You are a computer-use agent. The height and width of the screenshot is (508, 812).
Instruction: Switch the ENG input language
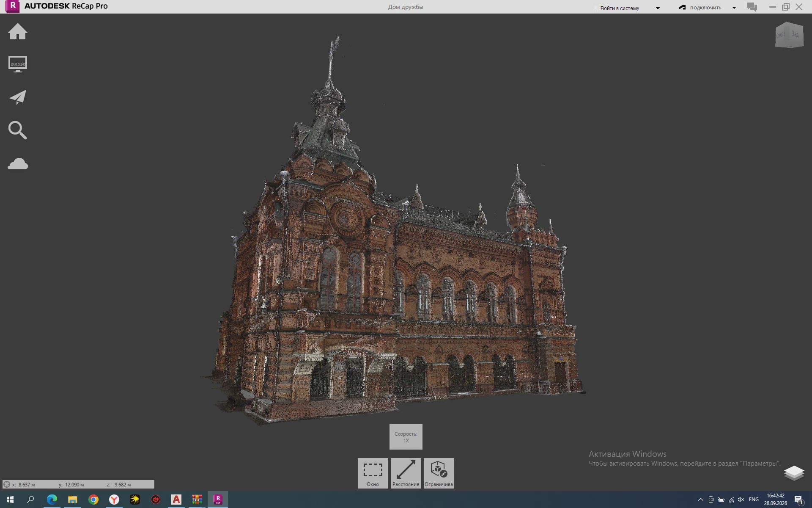754,500
